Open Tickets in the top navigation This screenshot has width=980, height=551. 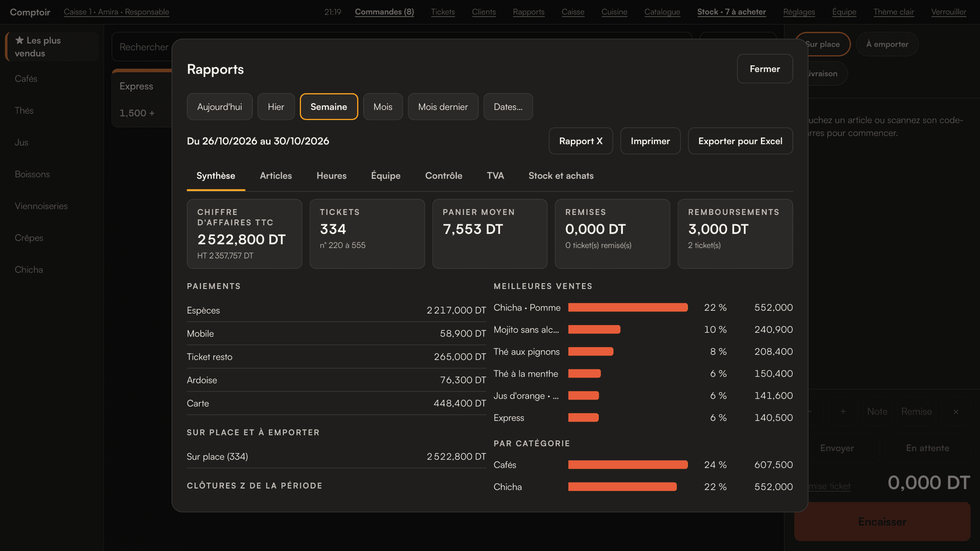click(x=443, y=12)
